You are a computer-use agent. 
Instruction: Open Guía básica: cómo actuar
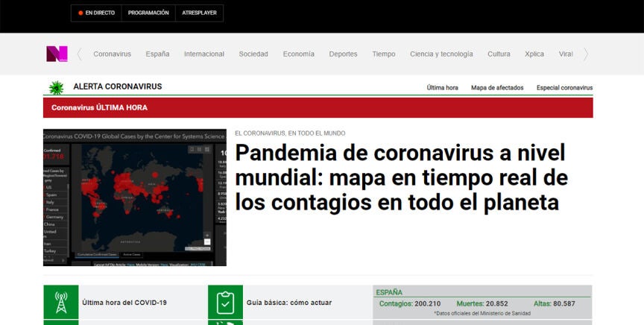pyautogui.click(x=289, y=303)
